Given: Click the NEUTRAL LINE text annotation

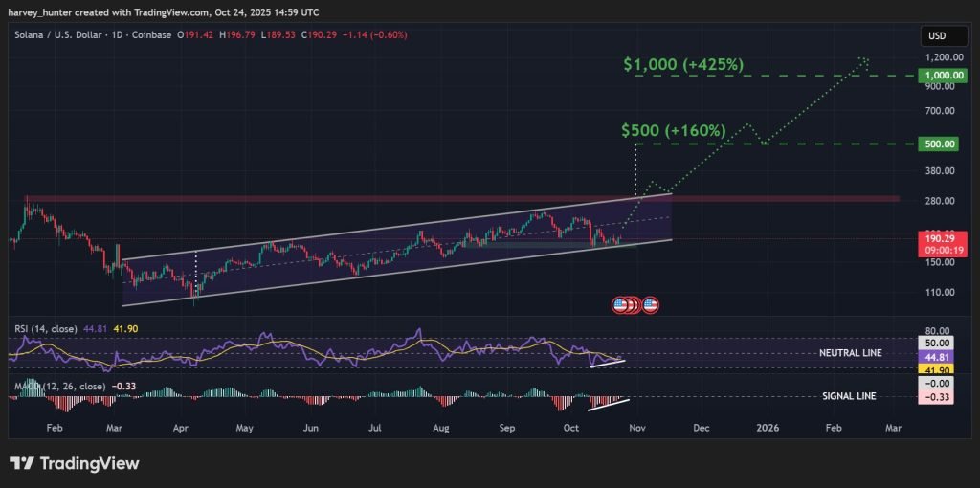Looking at the screenshot, I should pyautogui.click(x=851, y=353).
